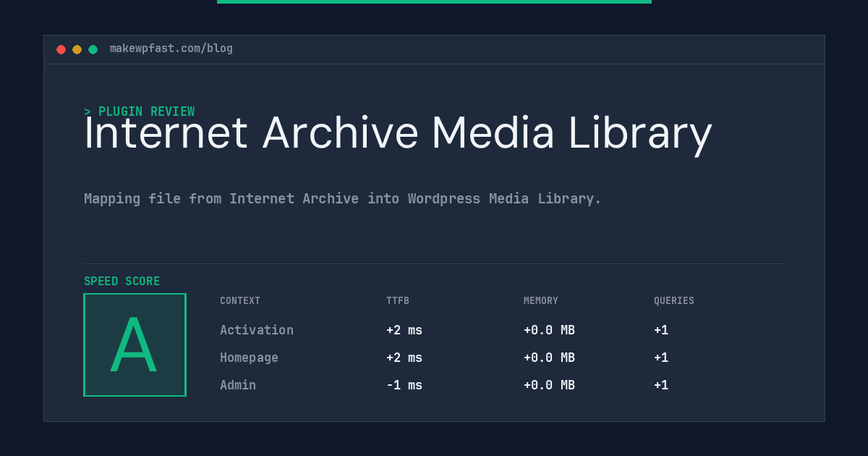Click the Activation queries value +1
The width and height of the screenshot is (868, 456).
coord(661,330)
